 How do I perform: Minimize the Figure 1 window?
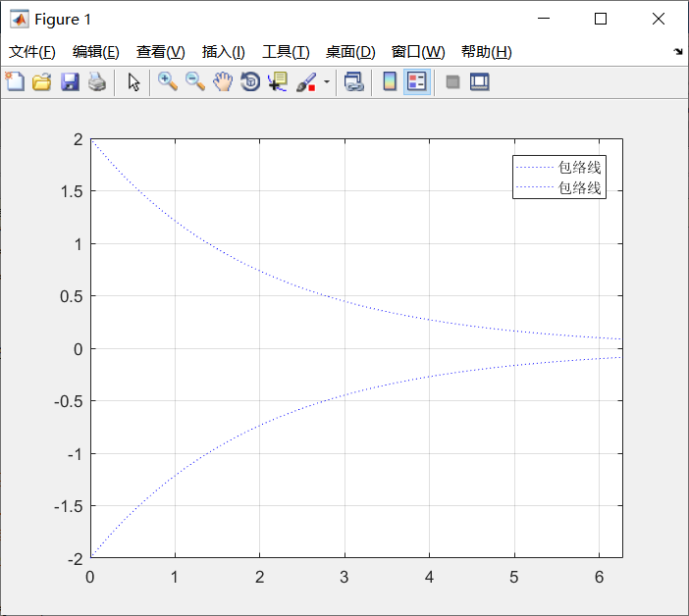(544, 19)
